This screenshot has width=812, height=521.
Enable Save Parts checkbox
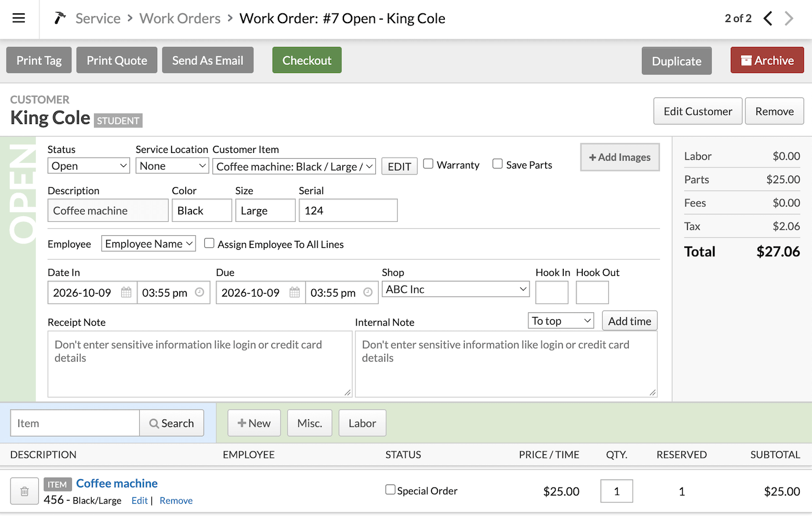[x=498, y=164]
